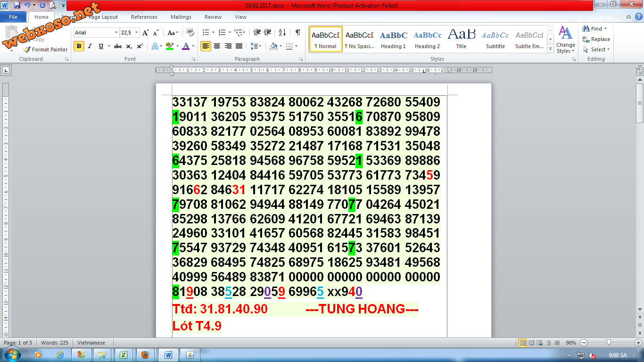Open the font size dropdown
The height and width of the screenshot is (362, 644).
tap(137, 33)
